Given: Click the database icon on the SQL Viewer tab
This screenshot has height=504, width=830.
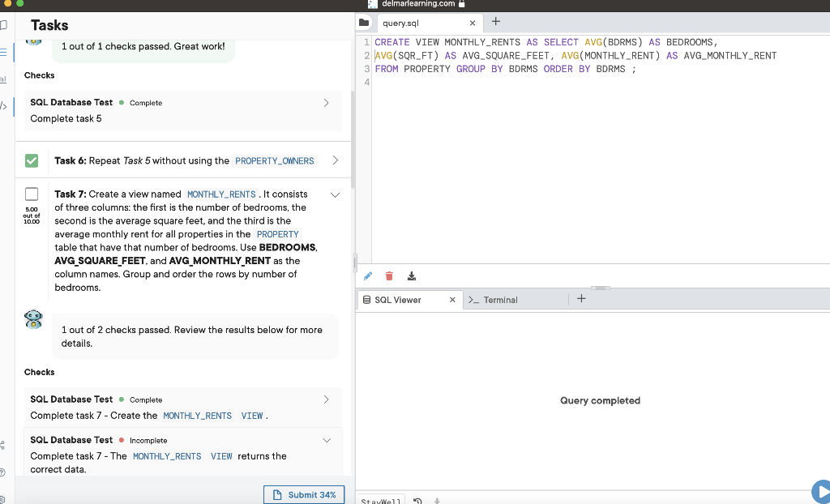Looking at the screenshot, I should click(366, 299).
